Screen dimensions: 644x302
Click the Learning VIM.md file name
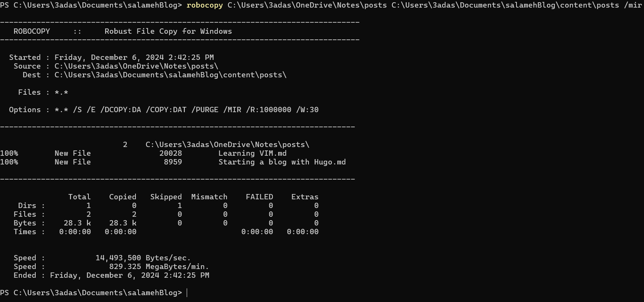click(x=252, y=153)
